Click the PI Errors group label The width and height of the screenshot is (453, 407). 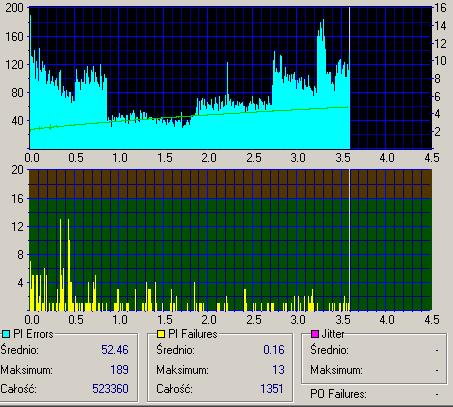point(33,334)
